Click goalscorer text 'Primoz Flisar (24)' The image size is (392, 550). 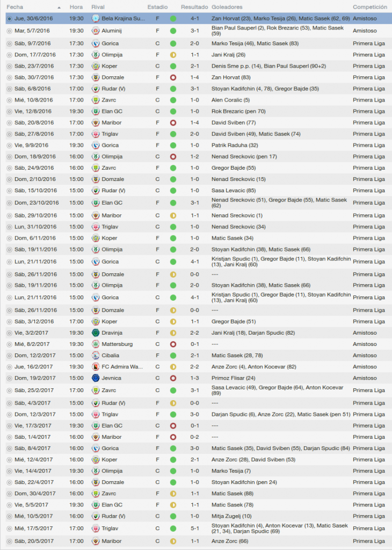(x=233, y=378)
